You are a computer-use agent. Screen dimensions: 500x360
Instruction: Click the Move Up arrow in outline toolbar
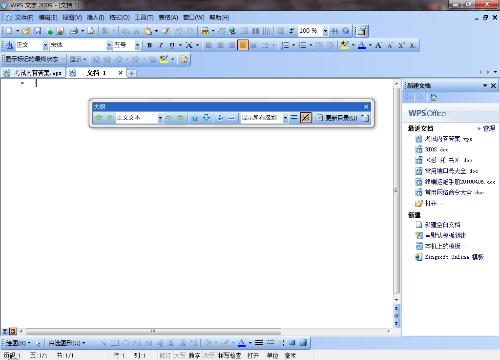coord(195,118)
